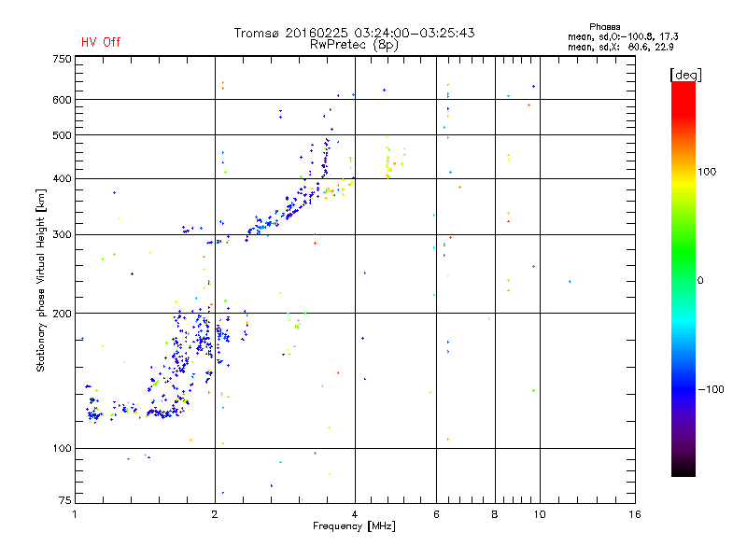
Task: Click the red HV Off label
Action: pyautogui.click(x=101, y=42)
